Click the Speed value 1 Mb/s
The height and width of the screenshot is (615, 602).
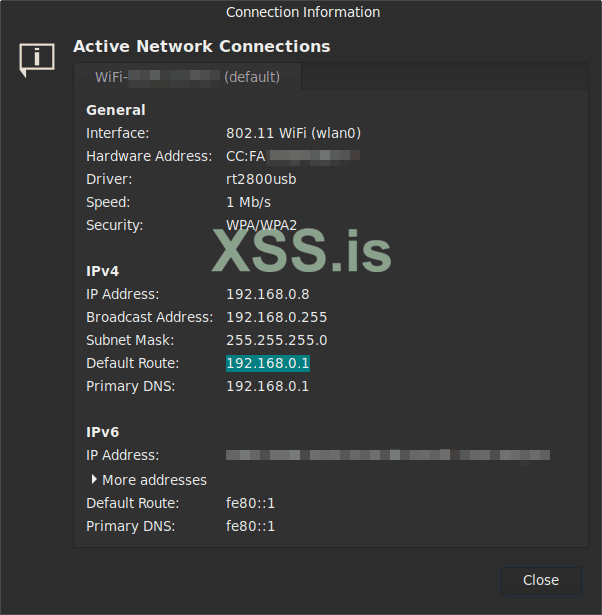tap(248, 202)
